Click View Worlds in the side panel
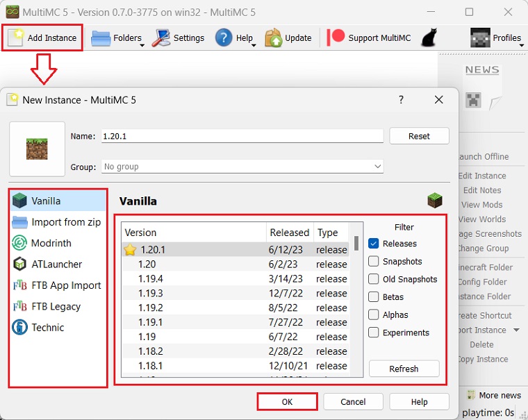The width and height of the screenshot is (528, 420). (x=482, y=219)
